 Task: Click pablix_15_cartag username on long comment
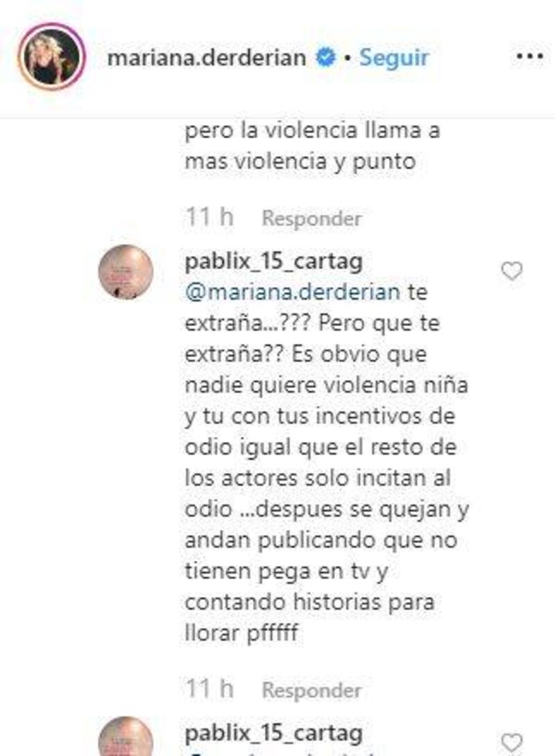coord(273,261)
